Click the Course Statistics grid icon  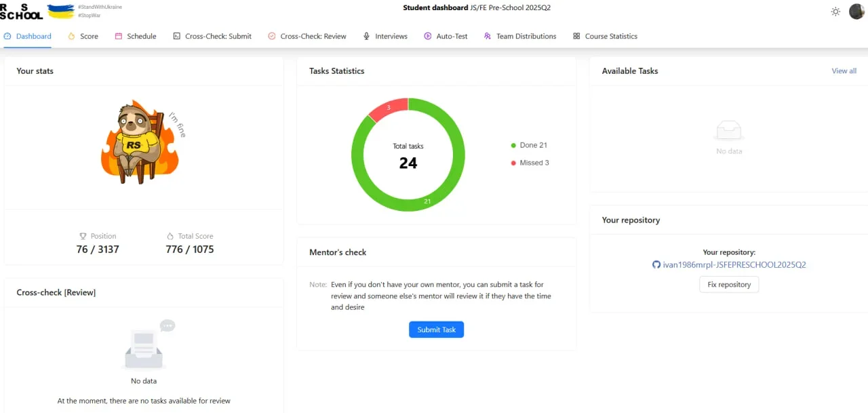[x=577, y=36]
